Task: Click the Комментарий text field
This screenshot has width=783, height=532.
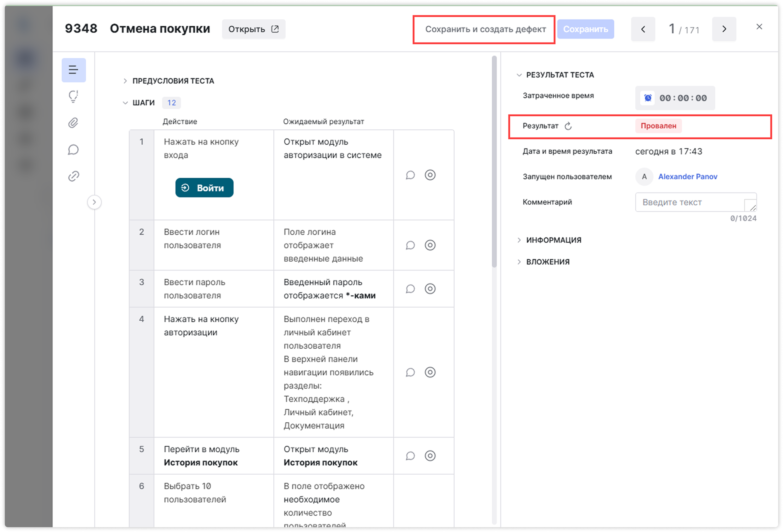Action: pos(696,202)
